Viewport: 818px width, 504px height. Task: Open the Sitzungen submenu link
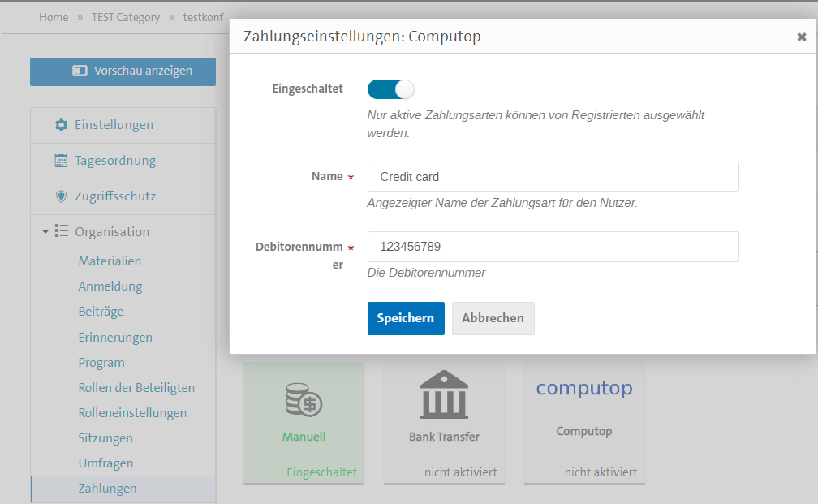pyautogui.click(x=105, y=437)
